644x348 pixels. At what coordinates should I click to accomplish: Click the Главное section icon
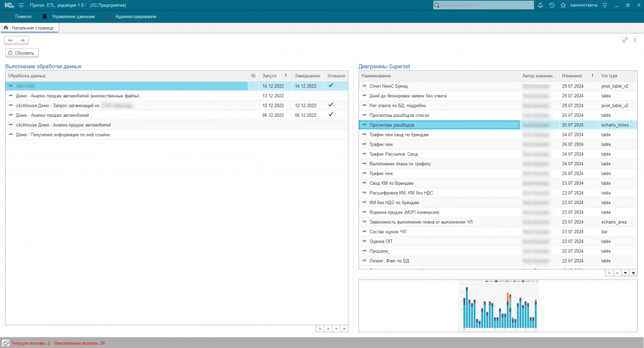coord(8,17)
